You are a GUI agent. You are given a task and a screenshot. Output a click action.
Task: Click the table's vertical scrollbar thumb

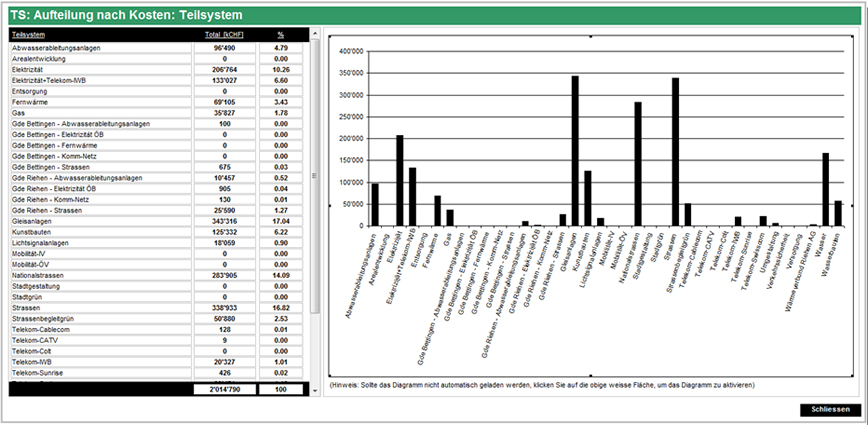click(316, 170)
